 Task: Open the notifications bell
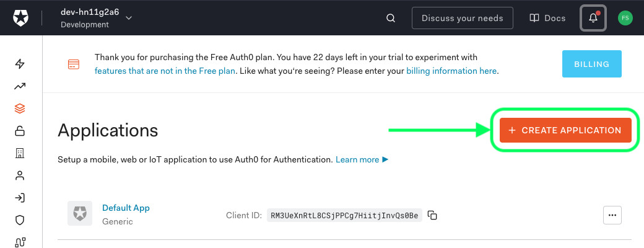coord(593,18)
